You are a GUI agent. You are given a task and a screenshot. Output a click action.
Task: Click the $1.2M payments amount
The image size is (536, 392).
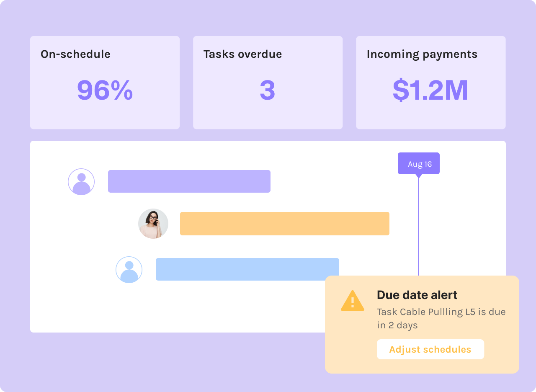(x=430, y=90)
